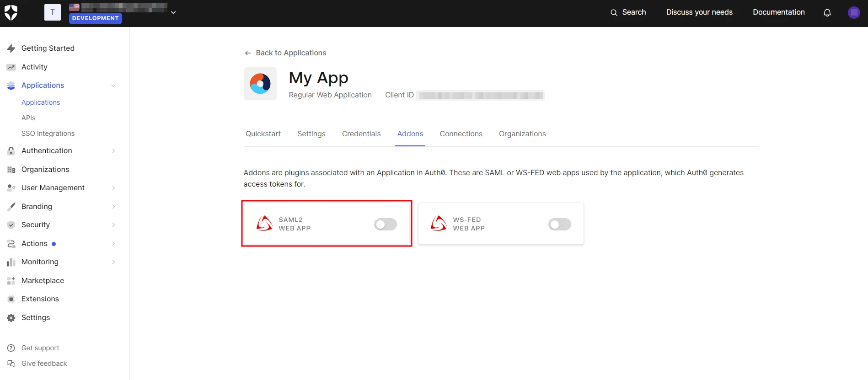Click the US flag region icon
This screenshot has width=868, height=380.
click(x=74, y=7)
